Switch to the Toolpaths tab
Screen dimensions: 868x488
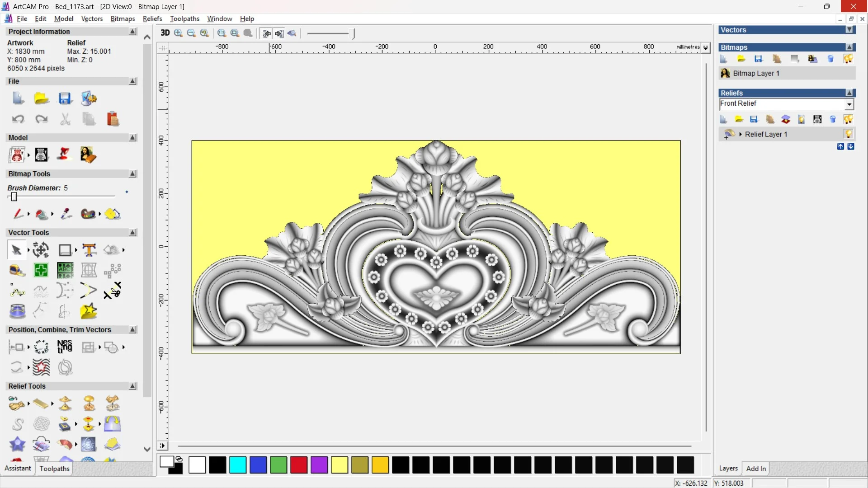pyautogui.click(x=54, y=469)
